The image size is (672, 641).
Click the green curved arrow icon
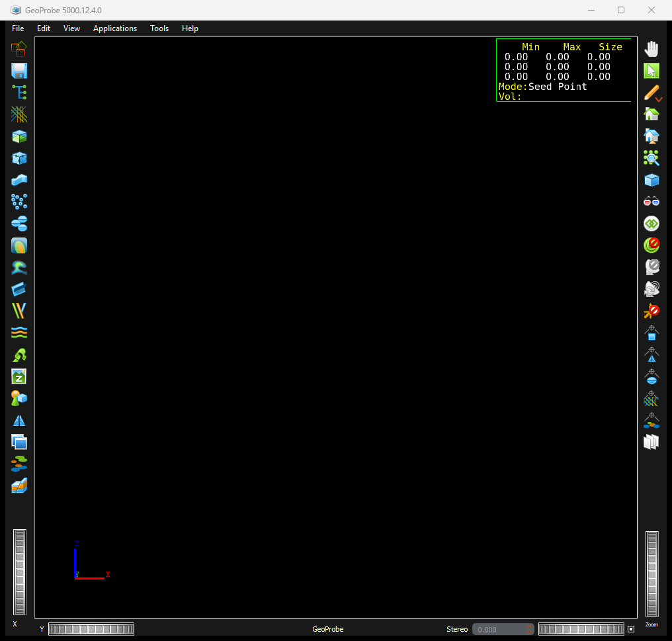tap(19, 355)
